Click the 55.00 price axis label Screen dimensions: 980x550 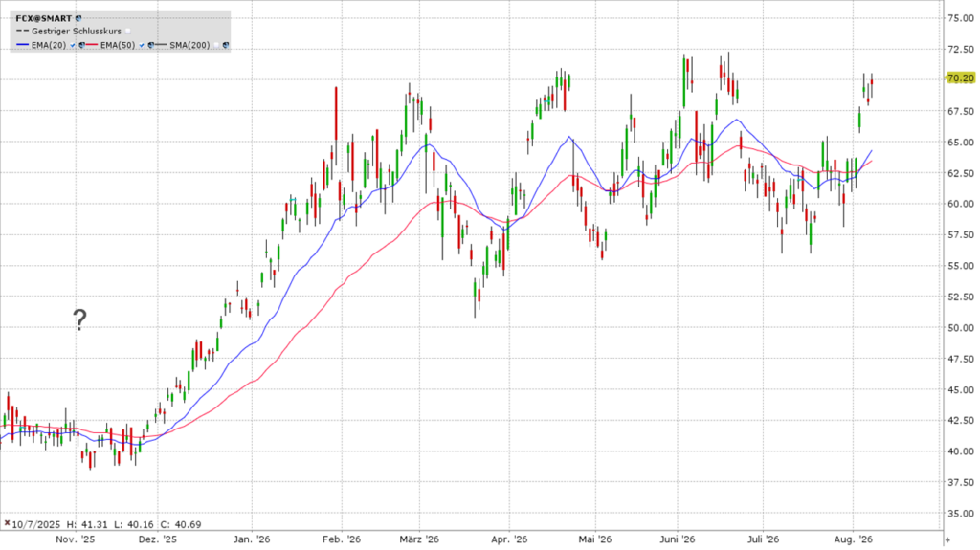click(x=961, y=266)
